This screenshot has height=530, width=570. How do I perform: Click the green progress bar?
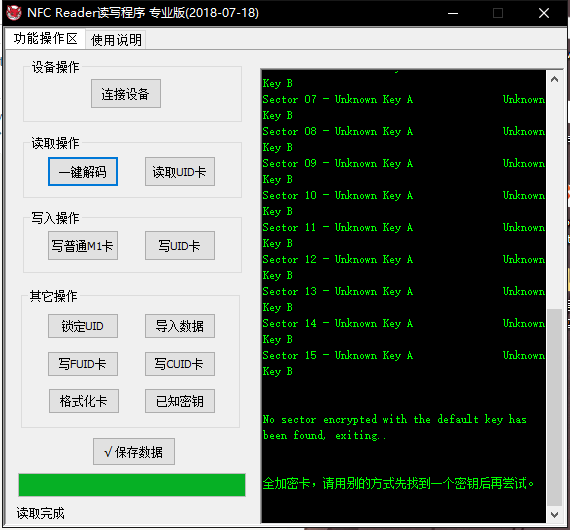[132, 485]
